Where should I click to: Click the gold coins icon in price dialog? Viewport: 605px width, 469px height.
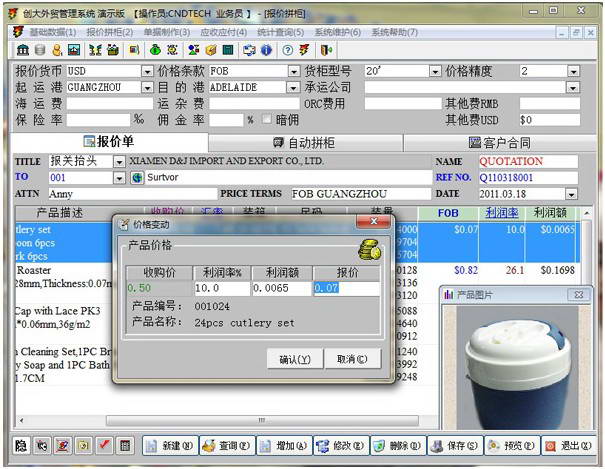(369, 250)
